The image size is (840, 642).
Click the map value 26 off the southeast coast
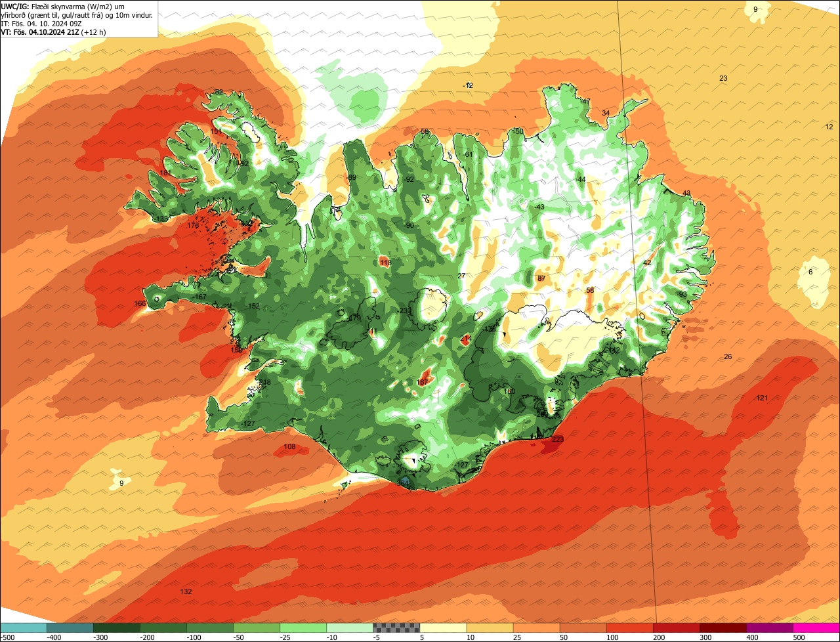click(728, 356)
